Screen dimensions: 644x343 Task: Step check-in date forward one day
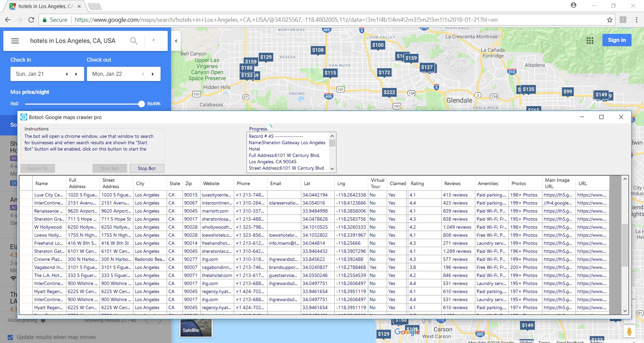[x=76, y=74]
